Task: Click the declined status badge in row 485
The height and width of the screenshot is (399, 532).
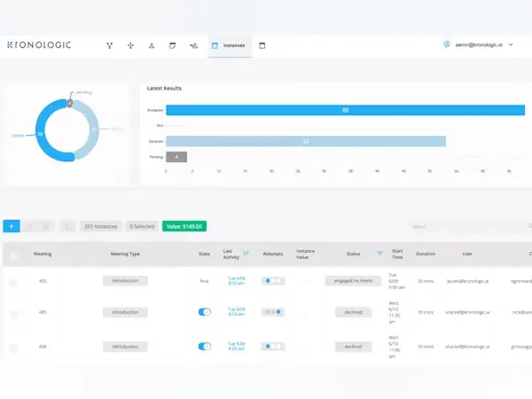Action: pyautogui.click(x=353, y=312)
